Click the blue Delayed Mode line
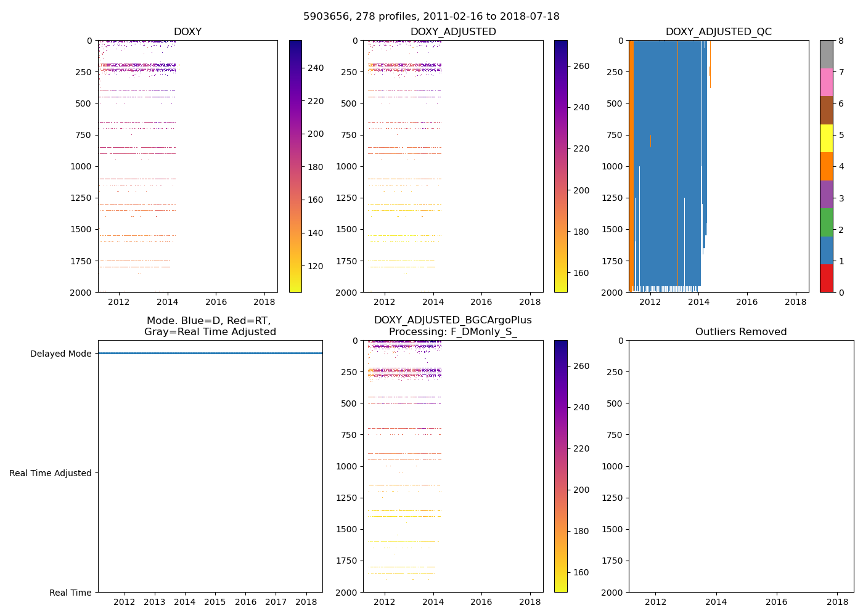 tap(210, 354)
